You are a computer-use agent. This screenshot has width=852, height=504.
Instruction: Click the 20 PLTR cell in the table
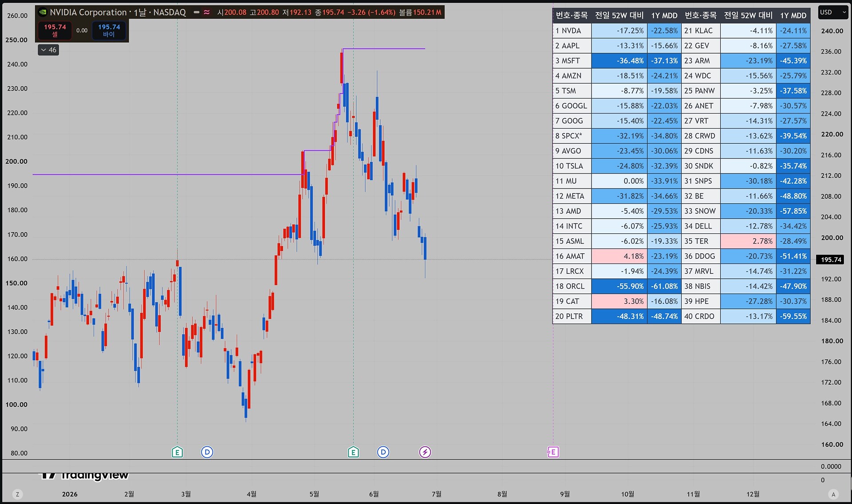click(x=572, y=316)
